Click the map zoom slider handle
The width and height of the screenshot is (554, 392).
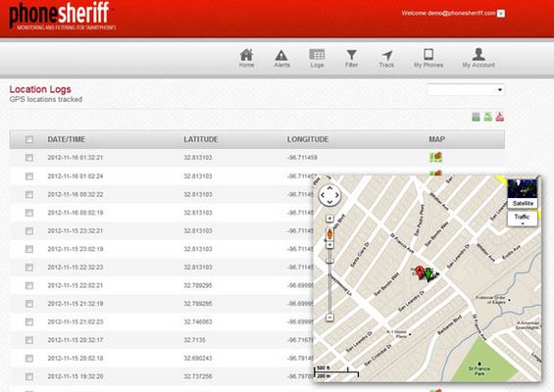pos(329,261)
